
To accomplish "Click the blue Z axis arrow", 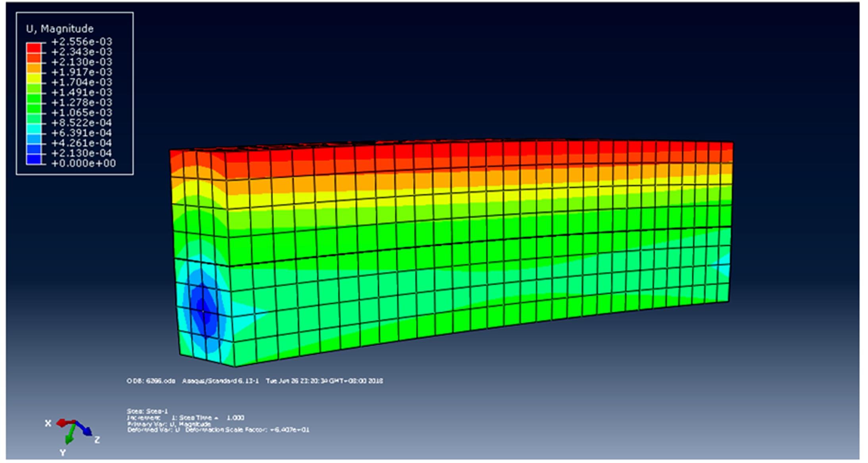I will (x=84, y=428).
